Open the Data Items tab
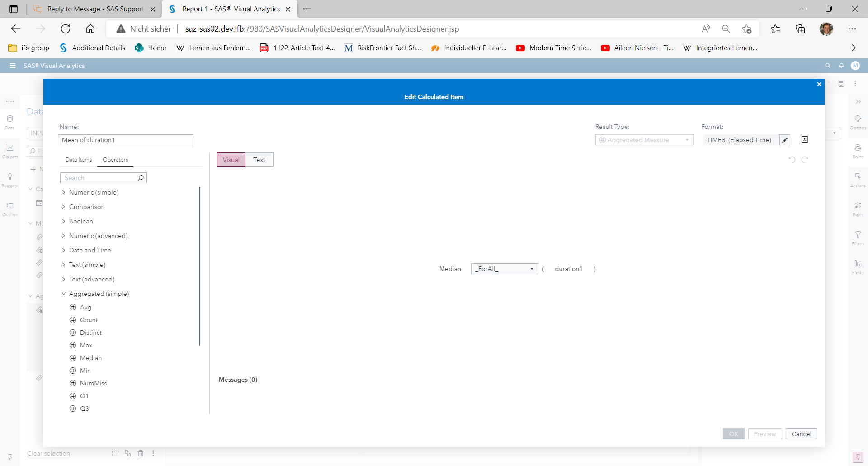Viewport: 868px width, 466px height. point(78,159)
